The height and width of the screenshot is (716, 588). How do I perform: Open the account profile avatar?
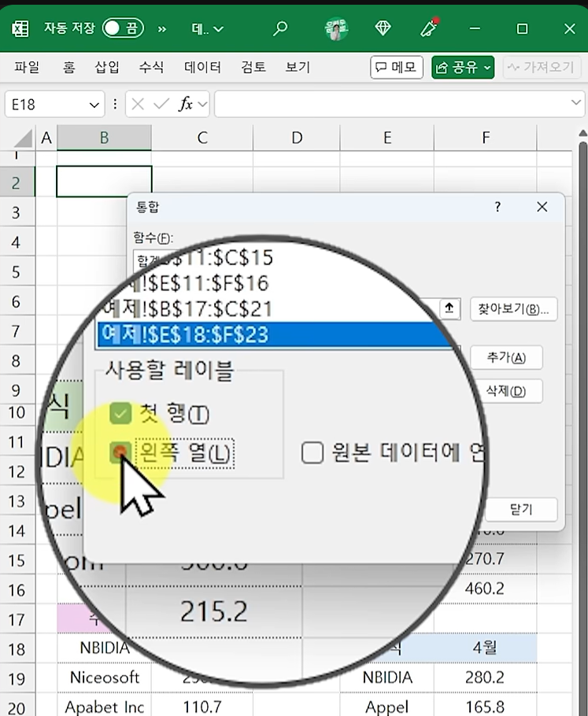(336, 29)
